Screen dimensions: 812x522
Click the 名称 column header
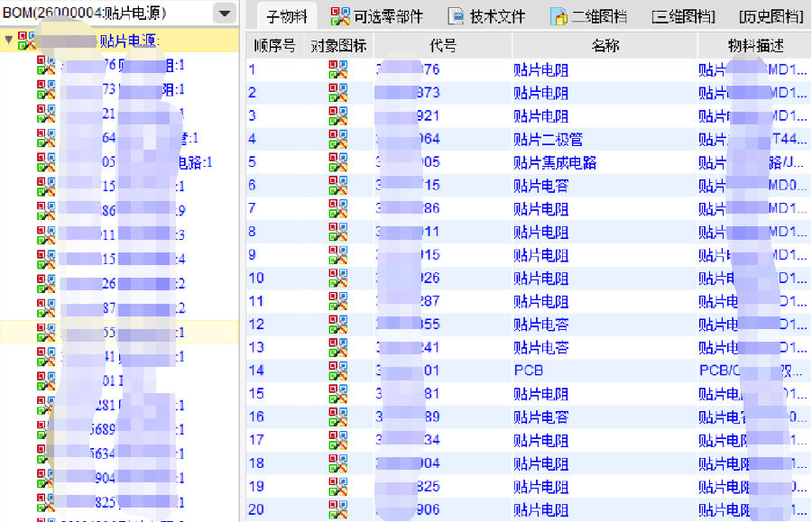click(x=604, y=46)
